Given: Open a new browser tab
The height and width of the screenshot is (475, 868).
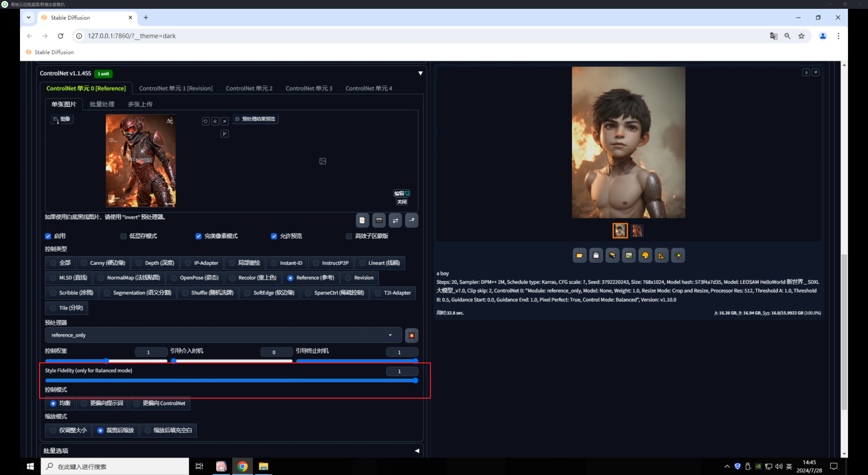Looking at the screenshot, I should (146, 18).
